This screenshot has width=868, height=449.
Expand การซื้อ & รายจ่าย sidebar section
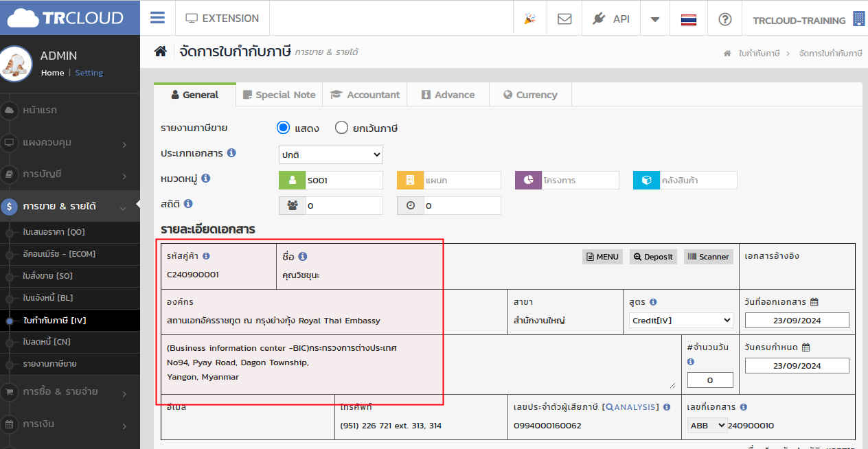coord(70,392)
